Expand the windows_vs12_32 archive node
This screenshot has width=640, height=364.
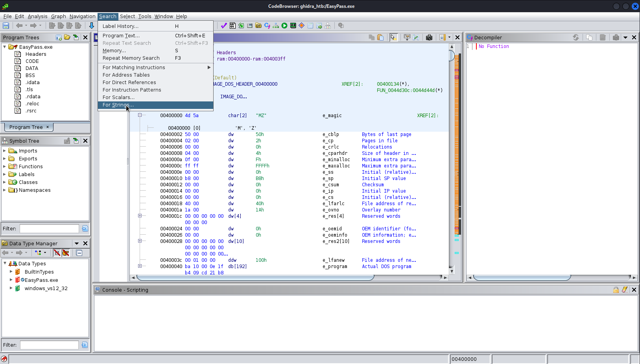11,288
